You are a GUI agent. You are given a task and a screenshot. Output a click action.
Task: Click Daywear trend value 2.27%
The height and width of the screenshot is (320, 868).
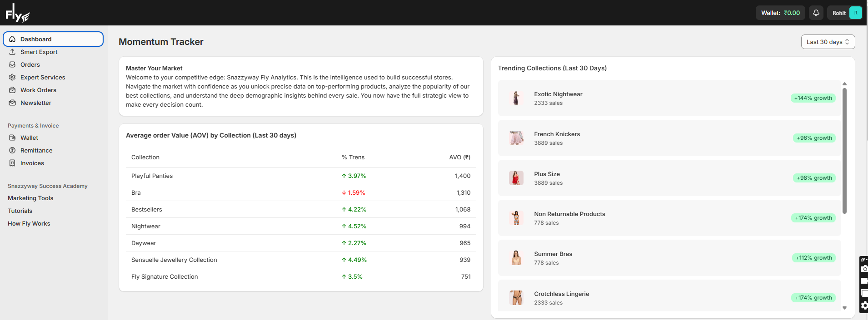tap(354, 243)
